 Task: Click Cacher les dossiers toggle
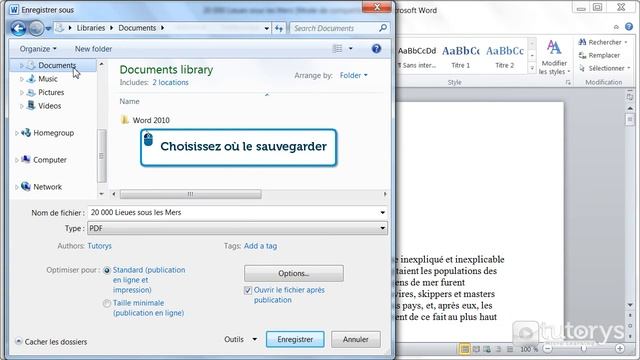tap(51, 342)
